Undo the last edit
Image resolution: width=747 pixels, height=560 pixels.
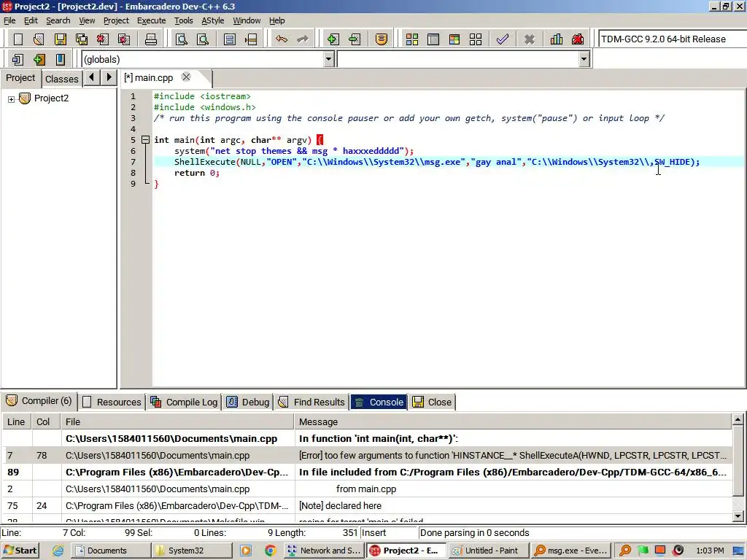click(282, 39)
